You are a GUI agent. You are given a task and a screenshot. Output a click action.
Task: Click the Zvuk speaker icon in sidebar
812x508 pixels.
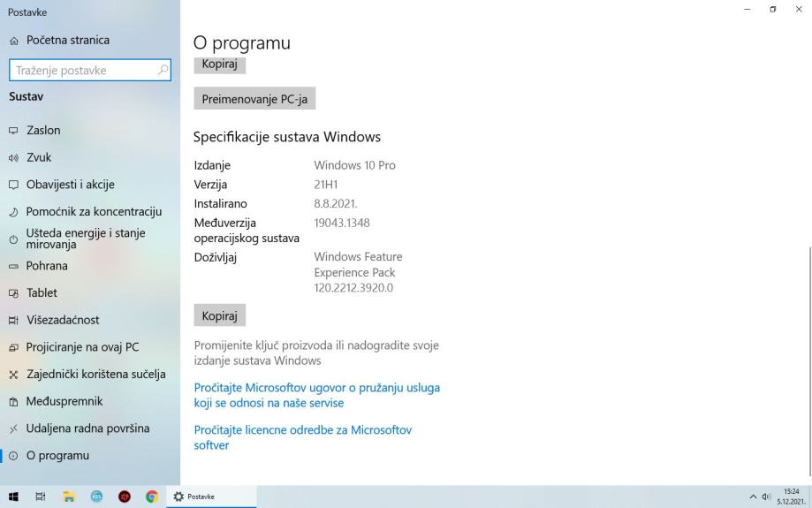[x=13, y=157]
